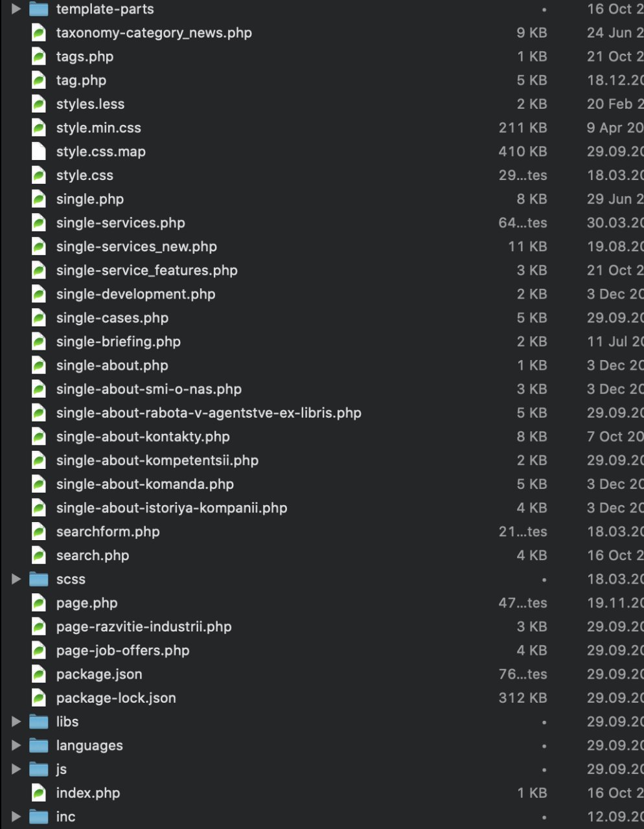Click the file icon of index.php
The image size is (644, 829).
(39, 793)
